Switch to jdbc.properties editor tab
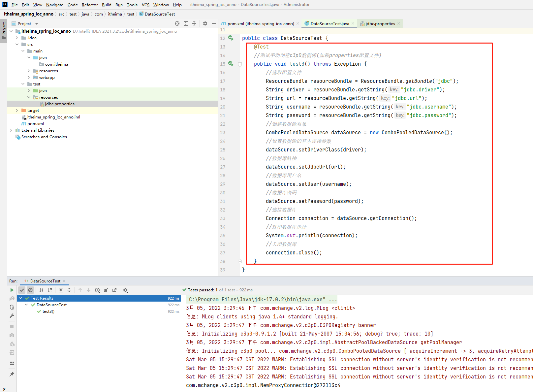The image size is (533, 392). [x=380, y=23]
